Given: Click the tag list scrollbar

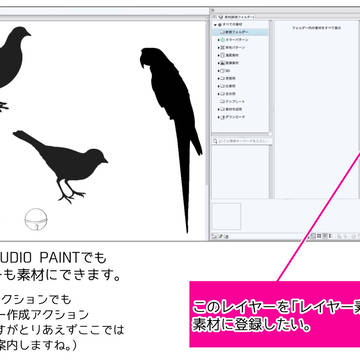Looking at the screenshot, I should click(x=271, y=172).
